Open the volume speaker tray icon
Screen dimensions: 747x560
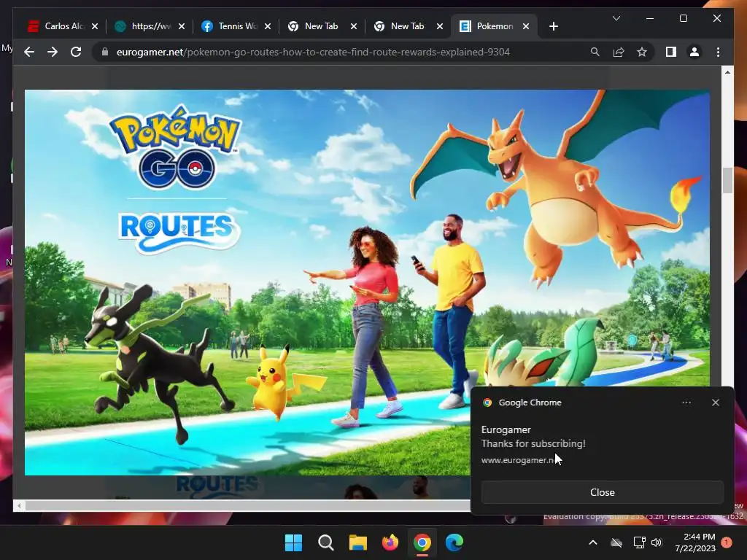657,542
